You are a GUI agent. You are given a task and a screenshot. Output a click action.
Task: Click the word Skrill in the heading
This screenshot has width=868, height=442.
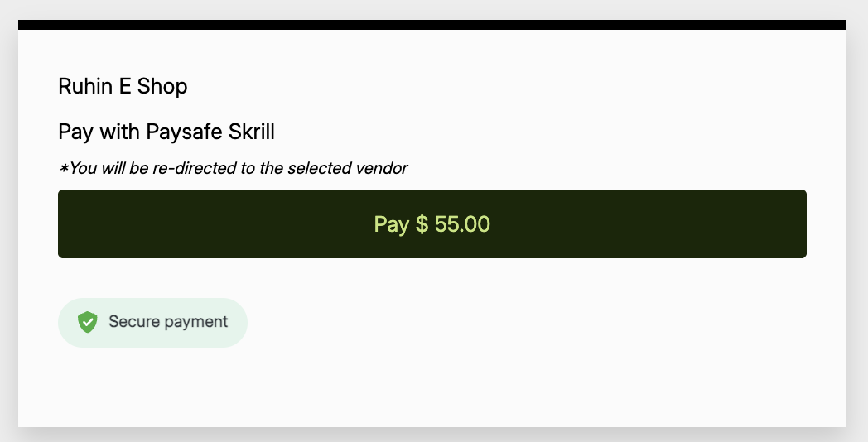[248, 132]
